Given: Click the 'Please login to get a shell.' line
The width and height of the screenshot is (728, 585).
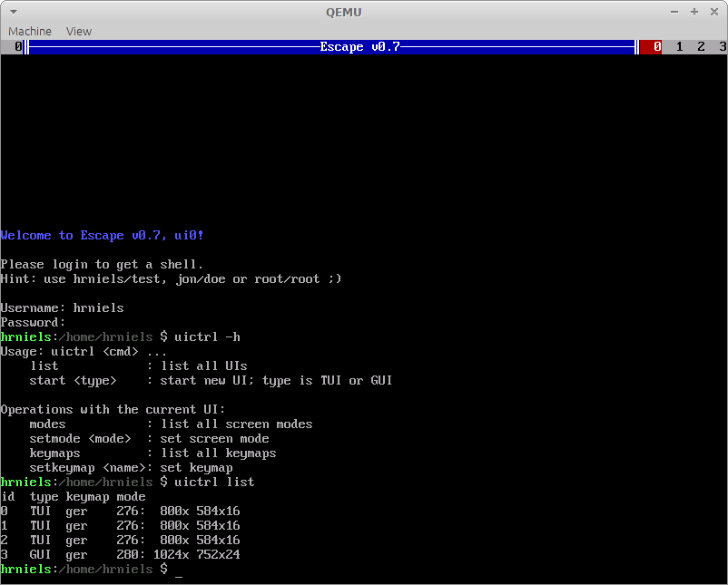Looking at the screenshot, I should [102, 265].
